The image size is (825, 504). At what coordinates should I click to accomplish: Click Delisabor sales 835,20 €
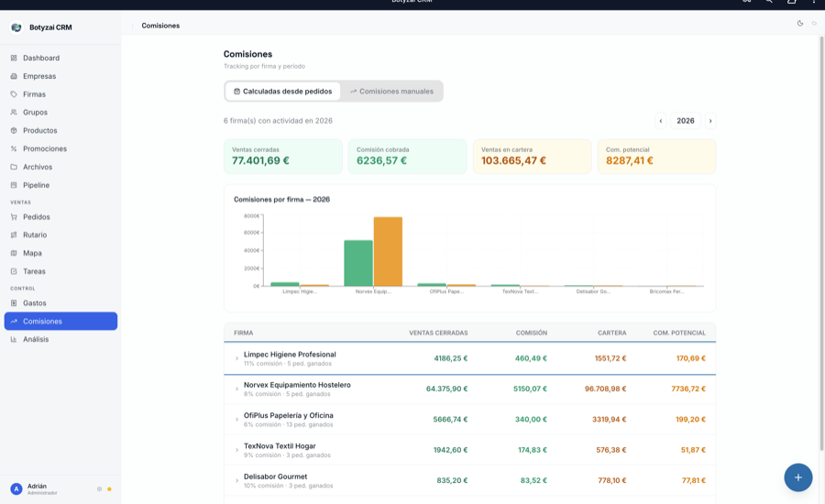pyautogui.click(x=452, y=480)
